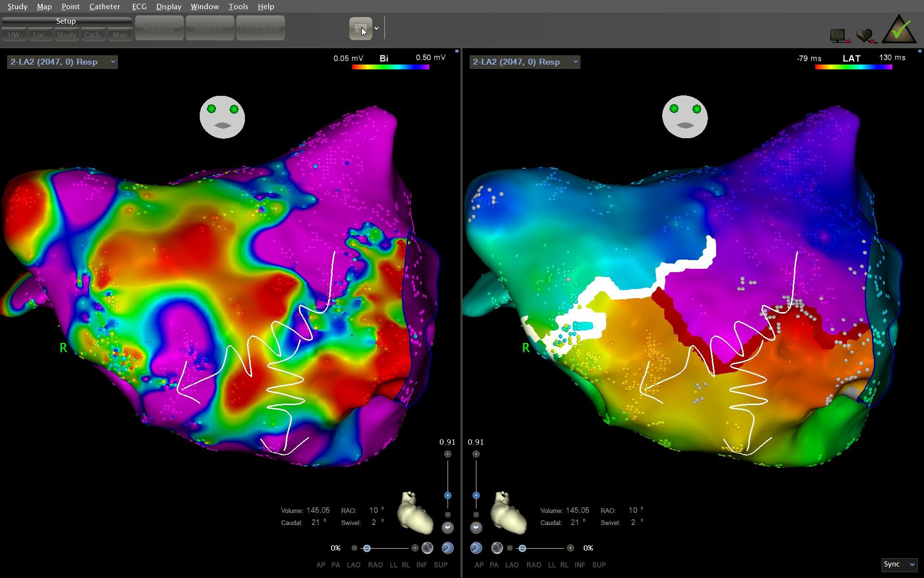
Task: Open the ECG menu
Action: (x=139, y=7)
